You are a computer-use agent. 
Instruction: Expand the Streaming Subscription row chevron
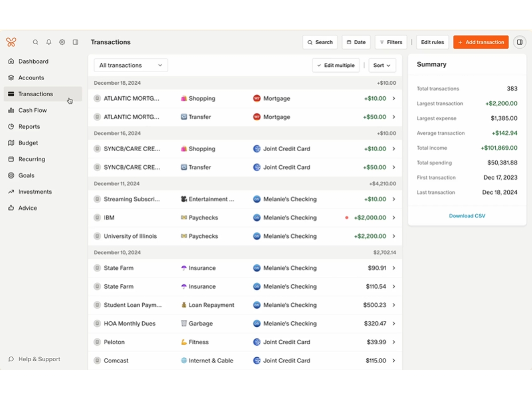(x=394, y=199)
